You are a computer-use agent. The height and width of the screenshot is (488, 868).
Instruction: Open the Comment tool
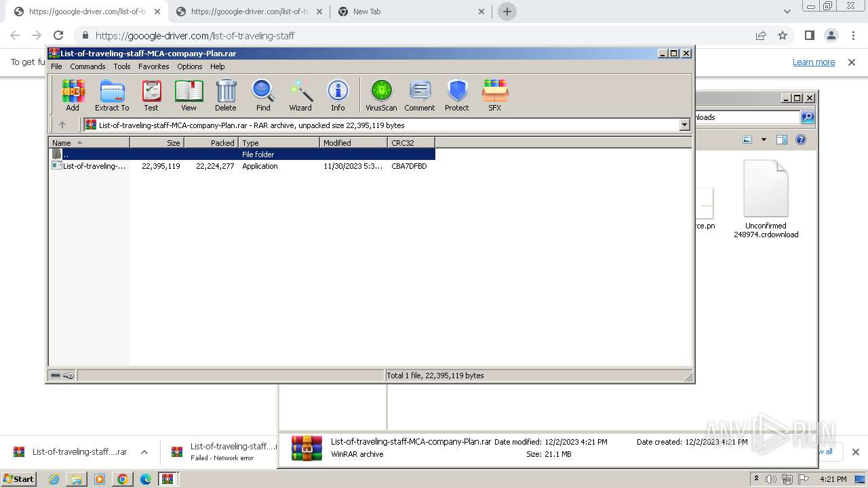click(420, 95)
